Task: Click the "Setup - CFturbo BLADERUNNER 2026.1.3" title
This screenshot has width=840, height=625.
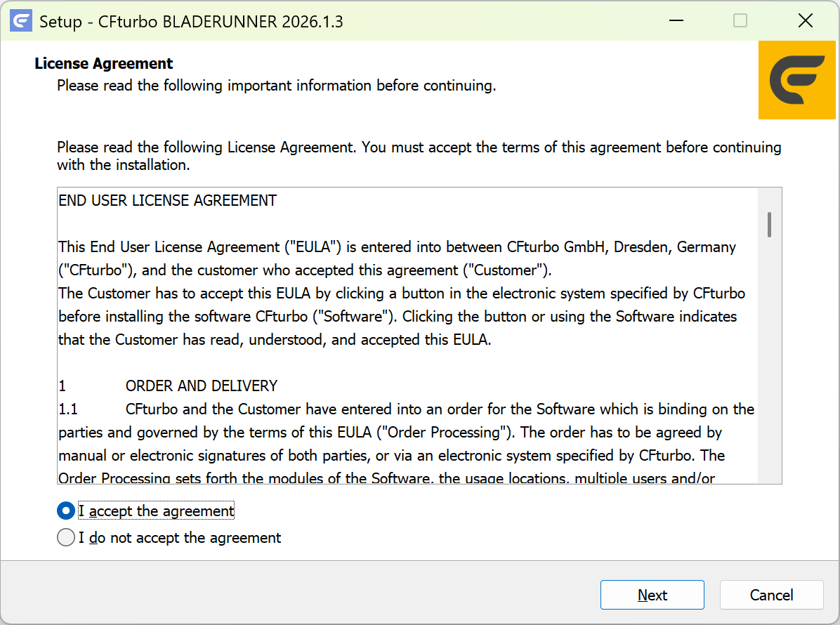Action: pyautogui.click(x=191, y=22)
